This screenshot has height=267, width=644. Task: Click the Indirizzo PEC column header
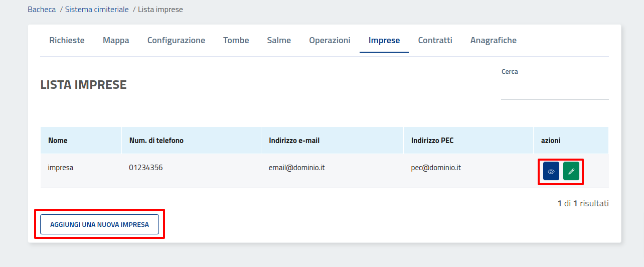coord(432,141)
